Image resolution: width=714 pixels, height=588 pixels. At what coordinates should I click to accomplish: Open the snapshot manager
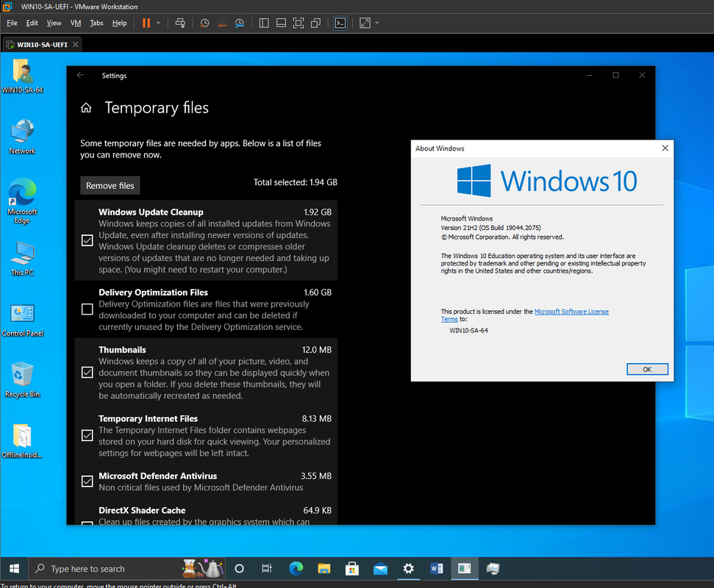point(240,24)
